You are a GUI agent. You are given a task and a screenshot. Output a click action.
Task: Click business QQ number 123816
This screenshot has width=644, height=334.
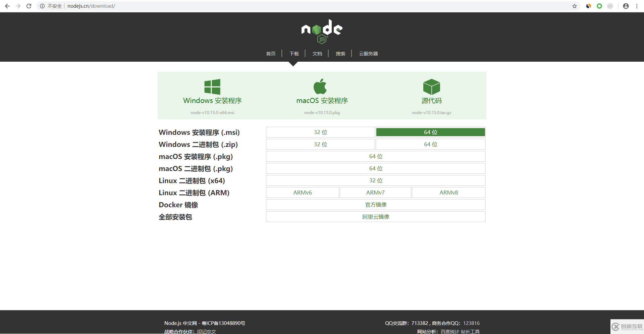(471, 323)
